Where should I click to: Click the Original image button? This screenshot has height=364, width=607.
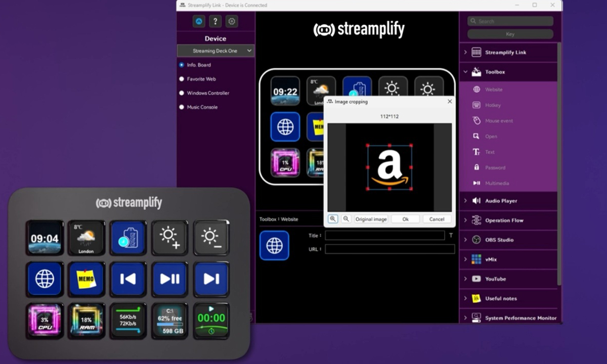click(371, 219)
